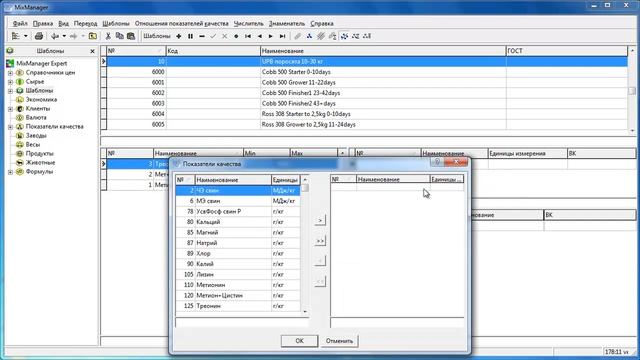Viewport: 640px width, 360px height.
Task: Confirm dialog with OK button
Action: pos(299,341)
